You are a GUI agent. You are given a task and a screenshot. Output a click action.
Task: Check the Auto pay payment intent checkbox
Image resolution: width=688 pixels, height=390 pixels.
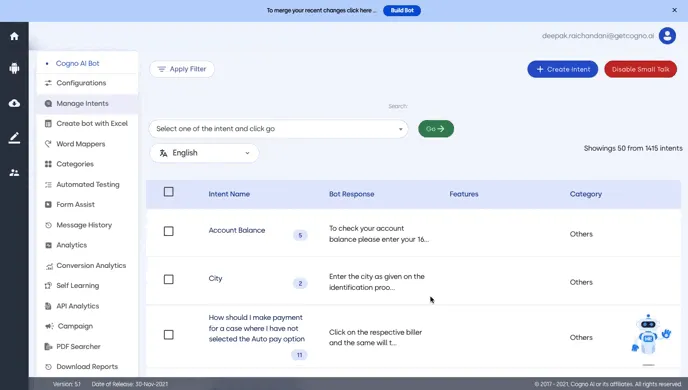click(x=168, y=335)
